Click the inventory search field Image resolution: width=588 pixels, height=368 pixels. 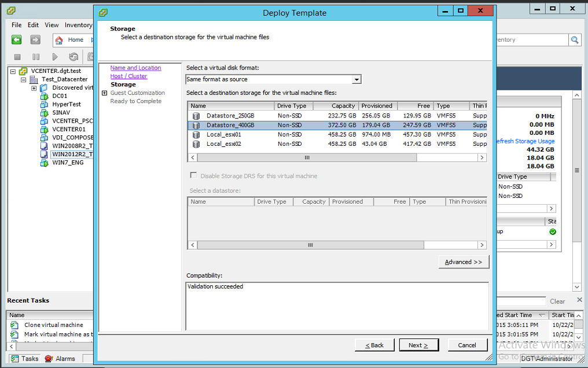[x=532, y=40]
